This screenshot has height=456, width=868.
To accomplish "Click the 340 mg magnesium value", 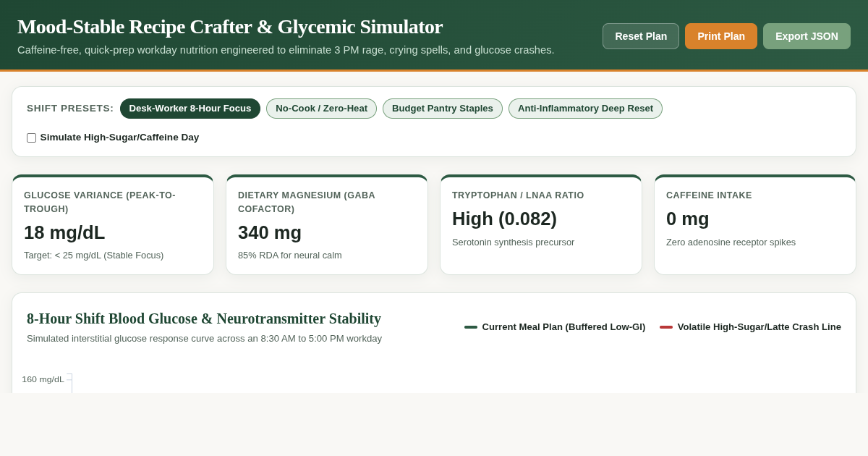I will (x=270, y=232).
